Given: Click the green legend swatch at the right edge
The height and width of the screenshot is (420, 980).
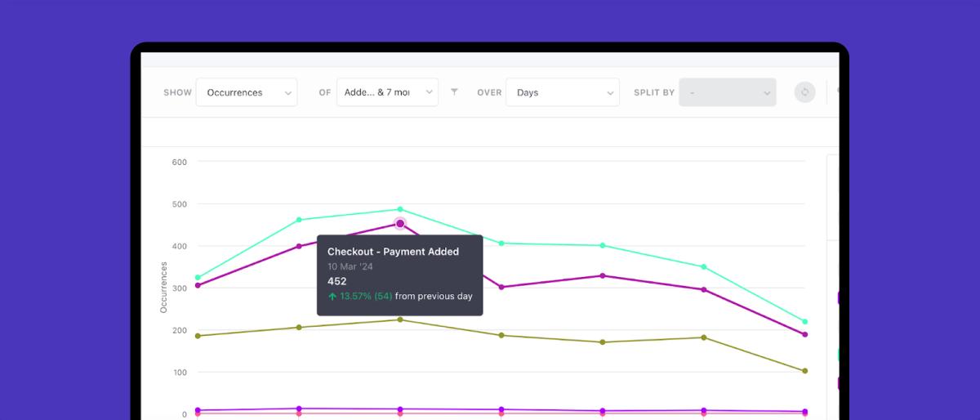Looking at the screenshot, I should pyautogui.click(x=840, y=355).
